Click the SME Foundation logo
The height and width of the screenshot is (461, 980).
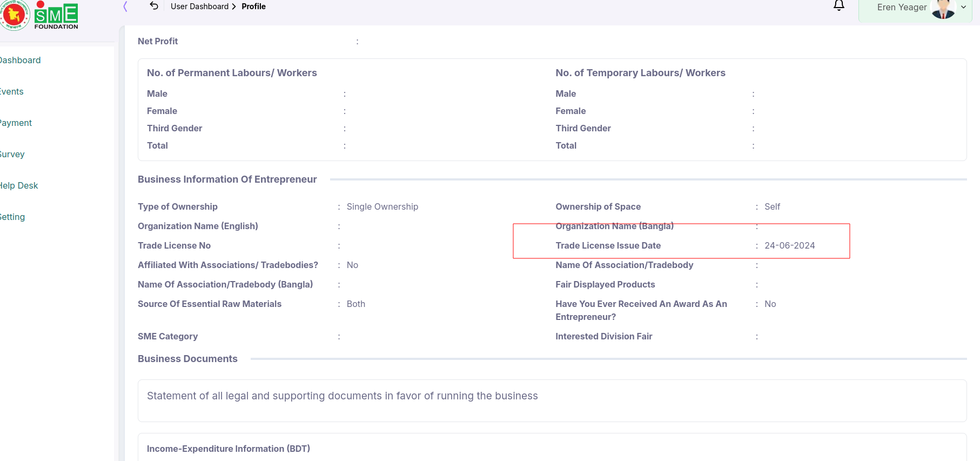(x=56, y=15)
